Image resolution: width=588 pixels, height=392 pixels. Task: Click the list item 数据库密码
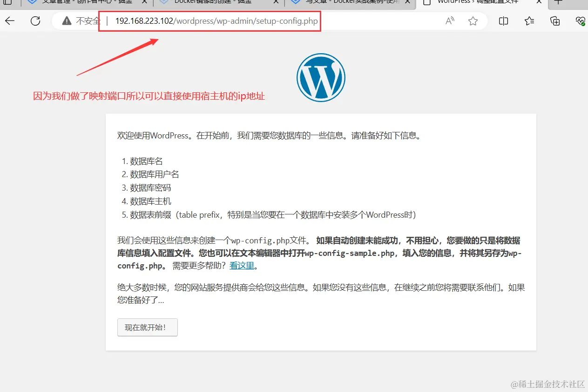(x=150, y=188)
